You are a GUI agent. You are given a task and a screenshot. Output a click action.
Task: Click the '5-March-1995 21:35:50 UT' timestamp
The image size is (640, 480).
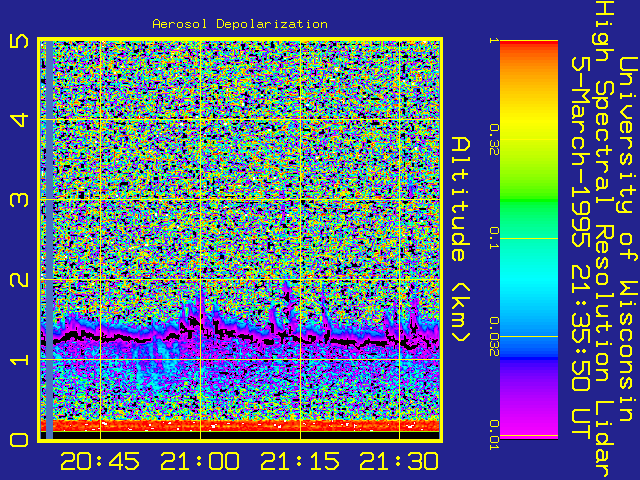point(580,246)
